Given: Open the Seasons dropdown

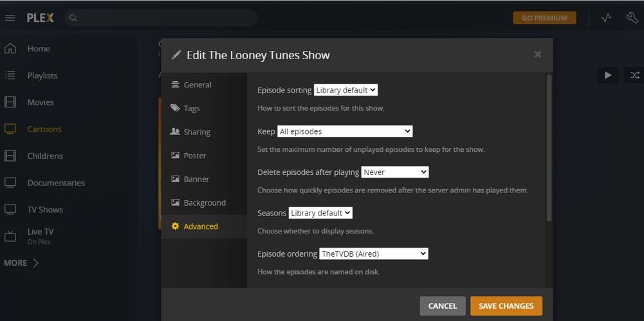Looking at the screenshot, I should tap(320, 213).
